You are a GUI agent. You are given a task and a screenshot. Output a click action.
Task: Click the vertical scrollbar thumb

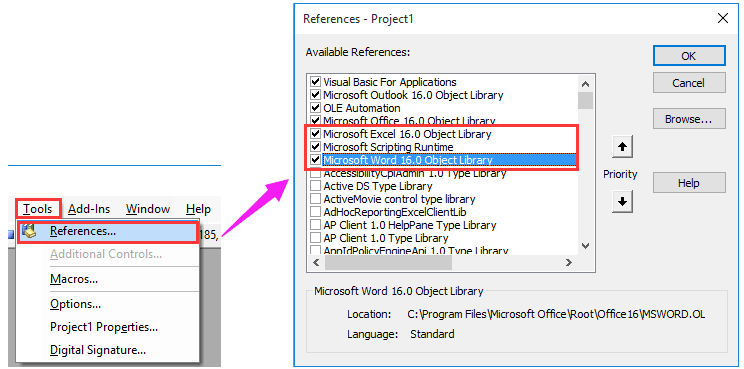tap(586, 101)
